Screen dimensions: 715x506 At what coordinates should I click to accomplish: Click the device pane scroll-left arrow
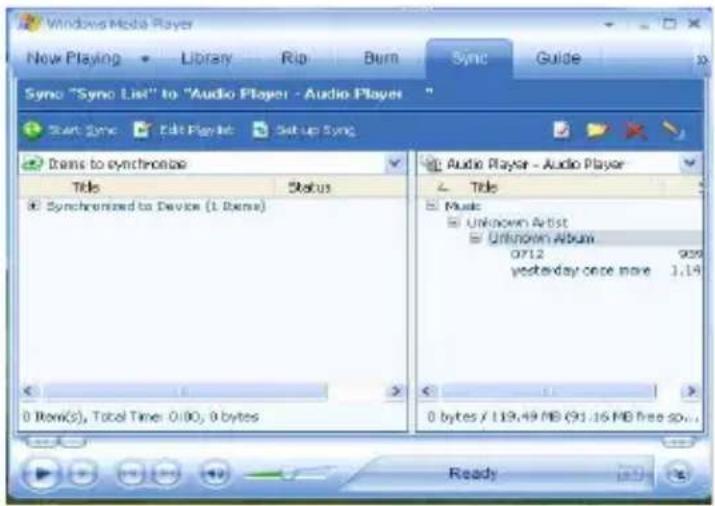428,391
